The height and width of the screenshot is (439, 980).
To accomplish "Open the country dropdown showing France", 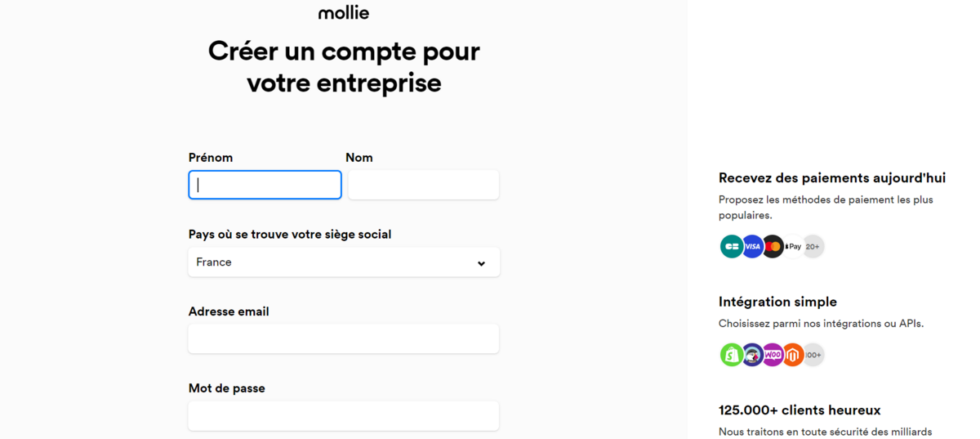I will click(x=344, y=262).
